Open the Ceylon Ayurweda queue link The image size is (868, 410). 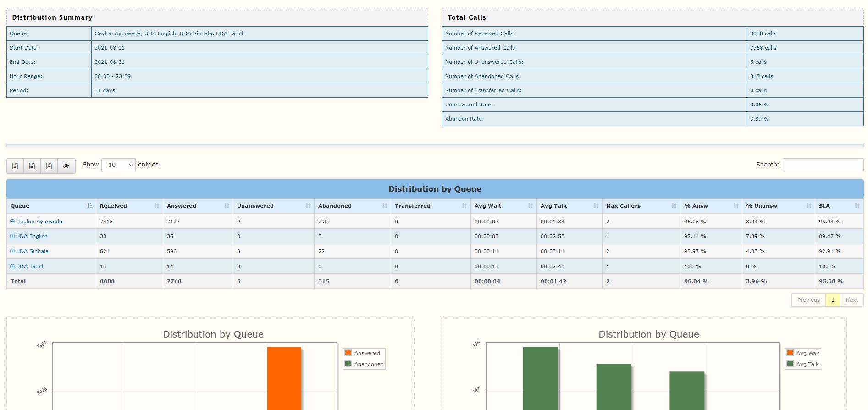click(x=39, y=222)
